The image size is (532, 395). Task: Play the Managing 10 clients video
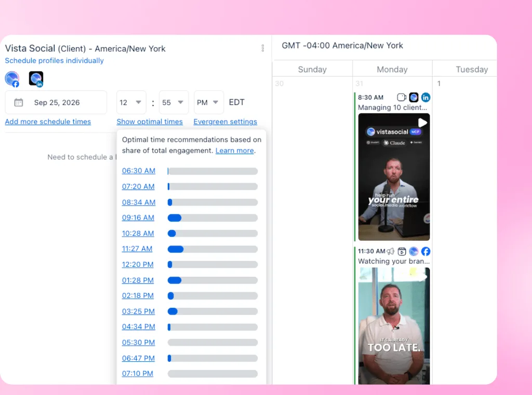[x=422, y=122]
